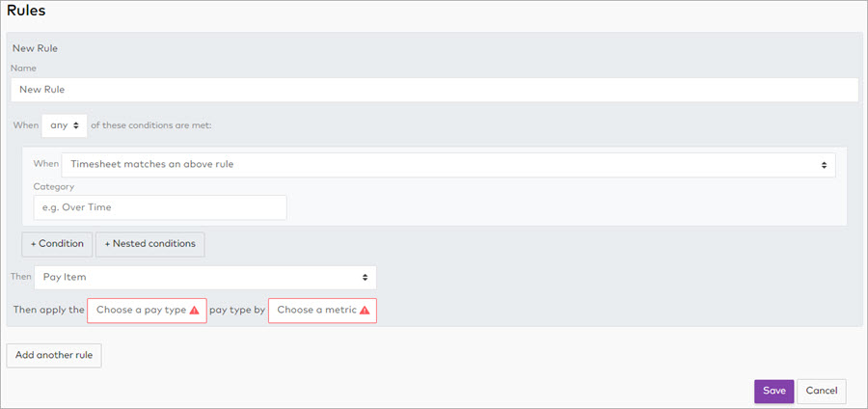Save the rule
868x409 pixels.
773,391
